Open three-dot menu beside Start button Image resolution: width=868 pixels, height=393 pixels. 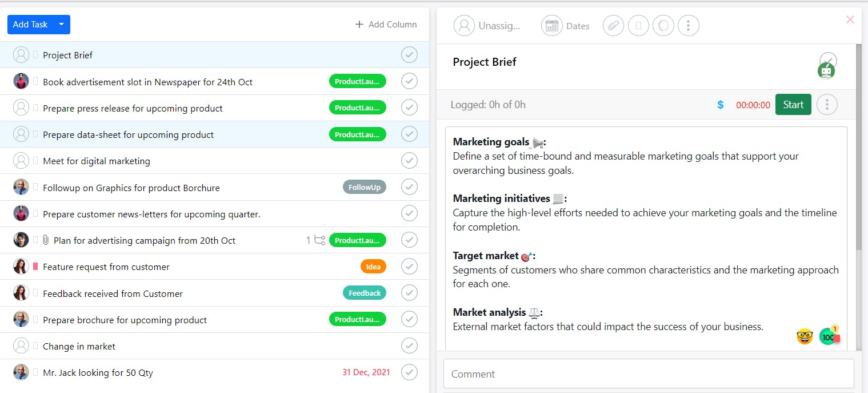click(x=827, y=105)
